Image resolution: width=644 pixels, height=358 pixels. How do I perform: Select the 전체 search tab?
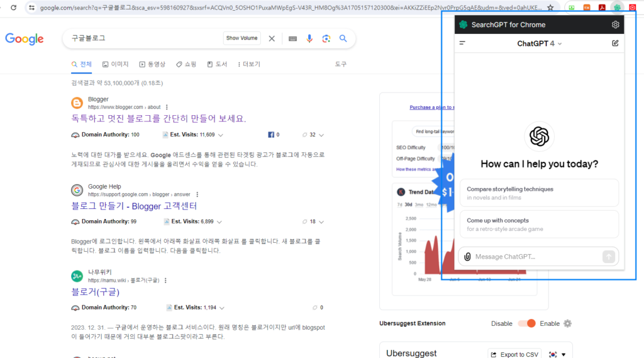click(x=81, y=64)
